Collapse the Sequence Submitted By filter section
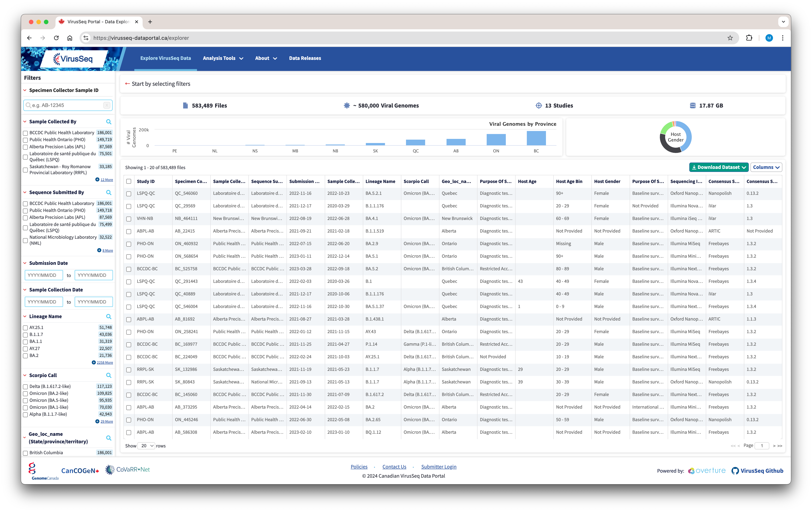Screen dimensions: 812x512 pos(25,193)
